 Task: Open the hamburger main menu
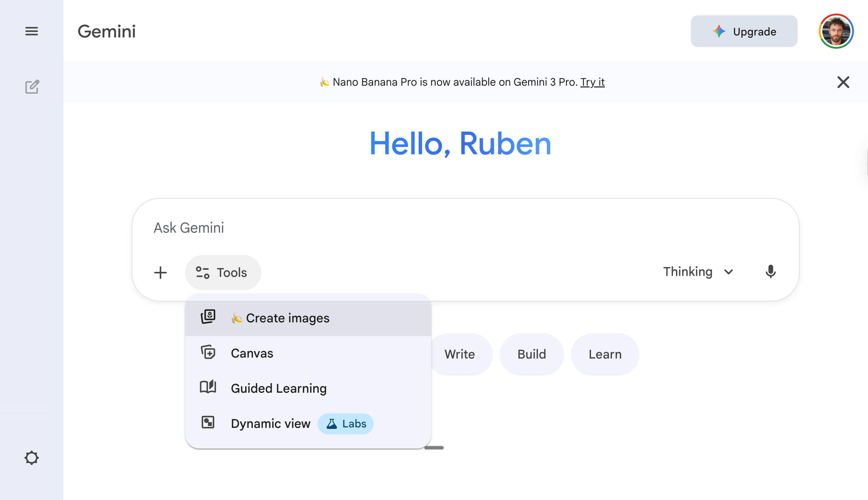tap(32, 31)
